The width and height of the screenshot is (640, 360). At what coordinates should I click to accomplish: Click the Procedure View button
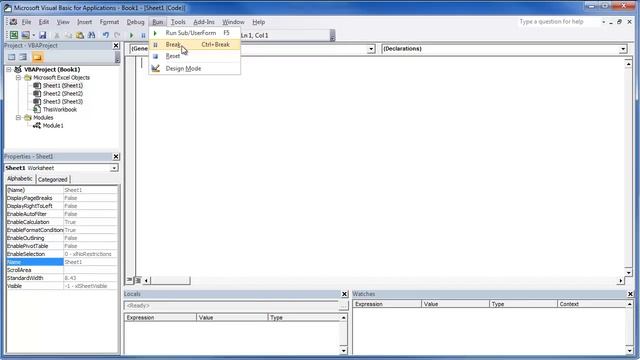tap(129, 280)
